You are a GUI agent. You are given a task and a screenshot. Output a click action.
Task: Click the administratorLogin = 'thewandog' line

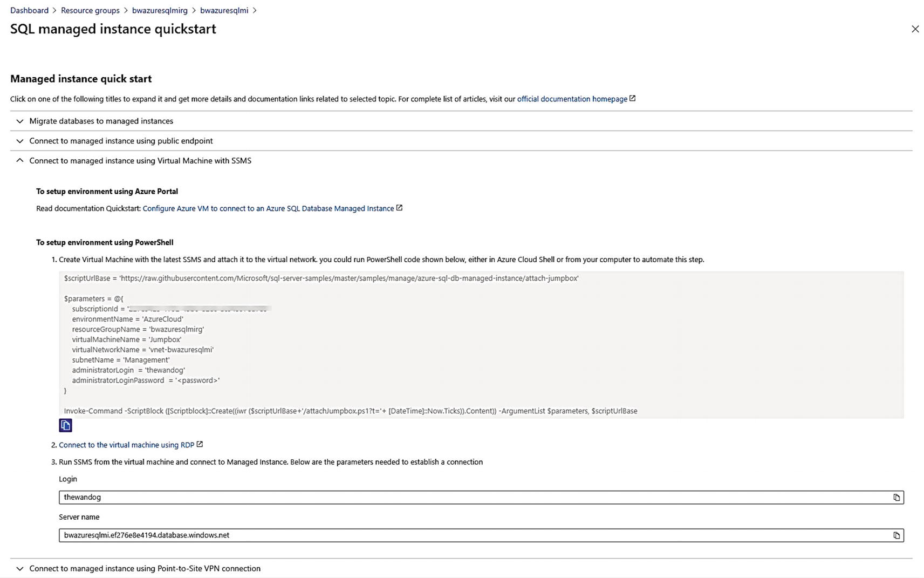point(128,370)
